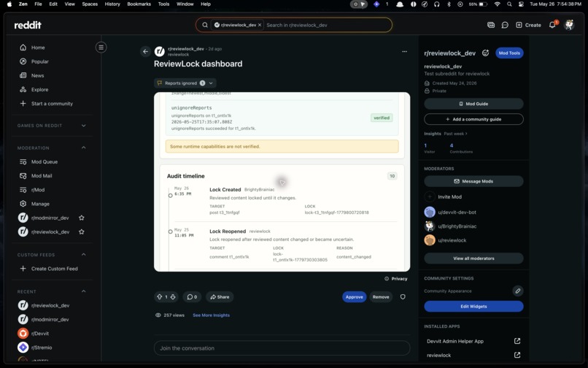
Task: Open macOS Wi-Fi status icon
Action: [498, 4]
